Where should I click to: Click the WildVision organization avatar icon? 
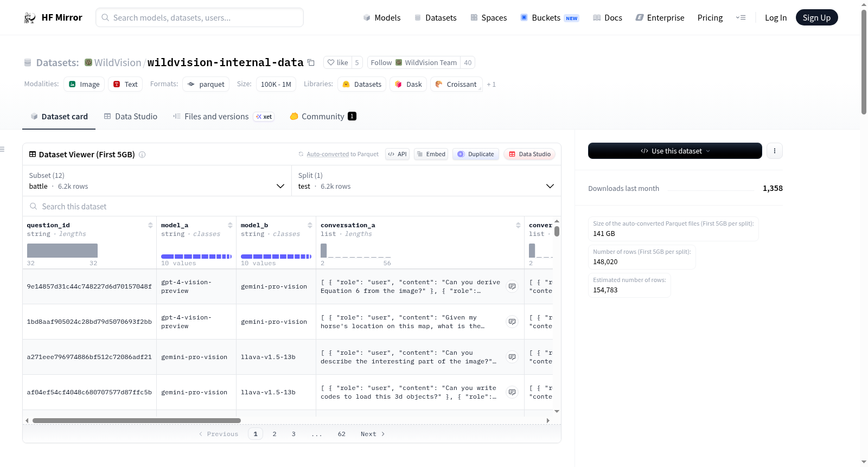coord(88,62)
